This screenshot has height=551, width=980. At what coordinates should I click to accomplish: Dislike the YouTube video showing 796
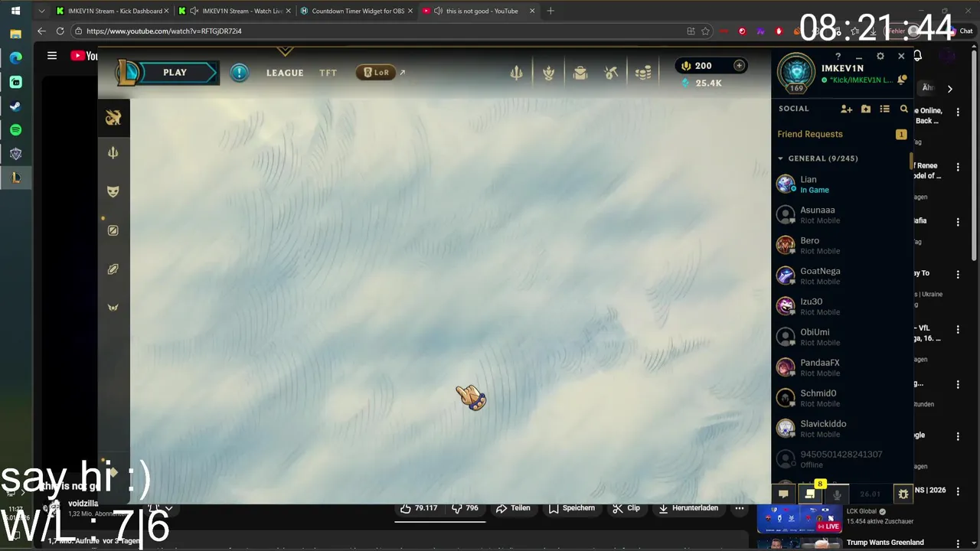(x=465, y=508)
